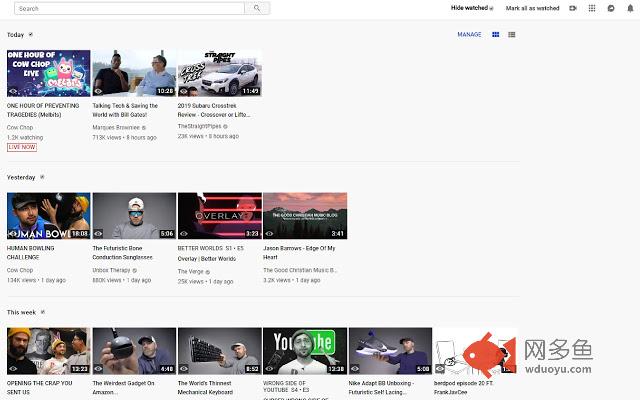This screenshot has width=640, height=400.
Task: Mark Cow Chop live video watched via eye icon
Action: coord(13,91)
